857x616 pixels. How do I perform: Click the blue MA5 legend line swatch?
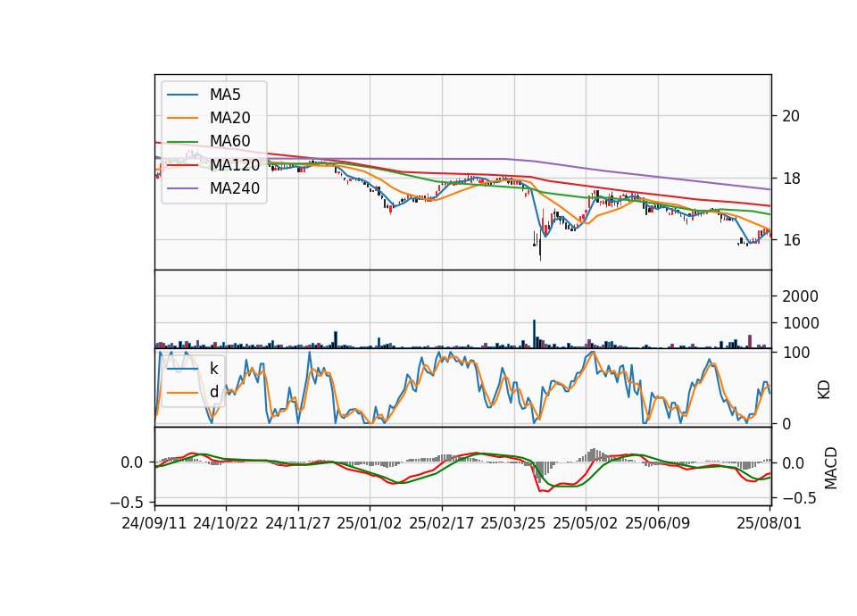click(x=182, y=95)
